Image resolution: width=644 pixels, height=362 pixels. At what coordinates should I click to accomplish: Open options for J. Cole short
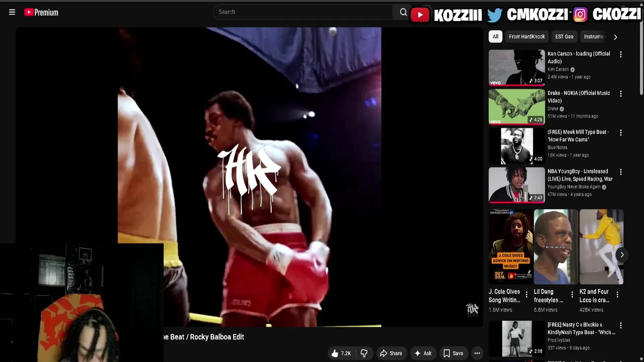pos(527,295)
